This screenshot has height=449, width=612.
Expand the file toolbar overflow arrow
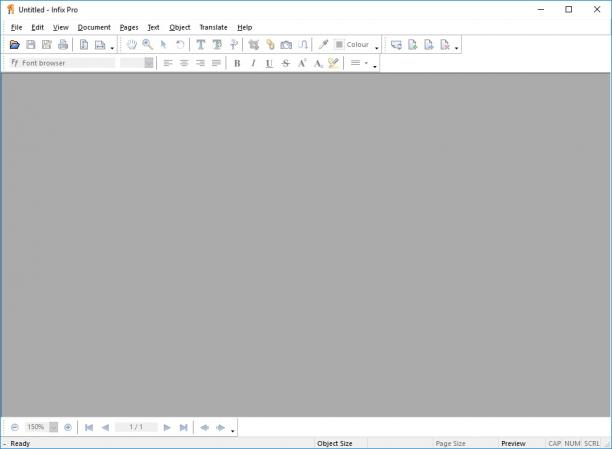pyautogui.click(x=112, y=48)
